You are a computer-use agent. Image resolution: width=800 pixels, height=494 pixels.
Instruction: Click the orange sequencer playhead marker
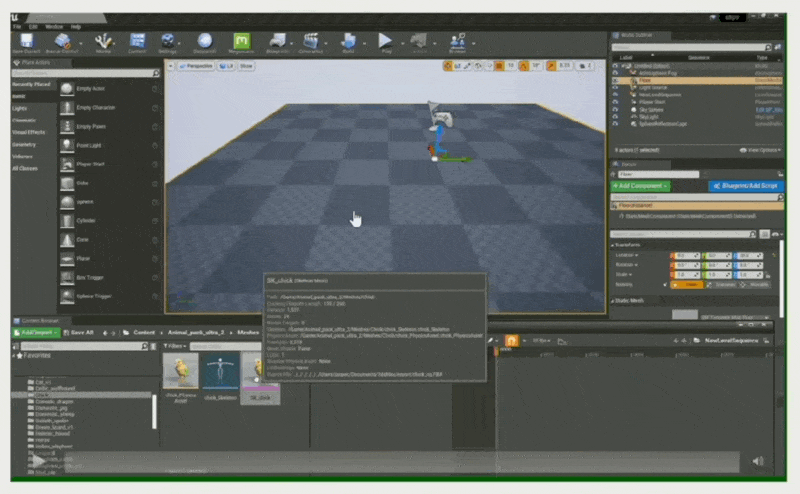click(510, 340)
